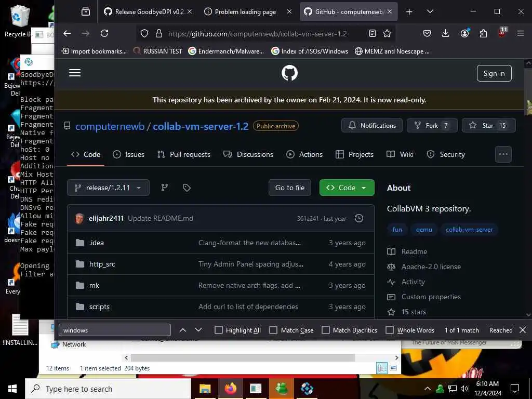The height and width of the screenshot is (399, 532).
Task: Enable the Whole Words checkbox
Action: (x=390, y=330)
